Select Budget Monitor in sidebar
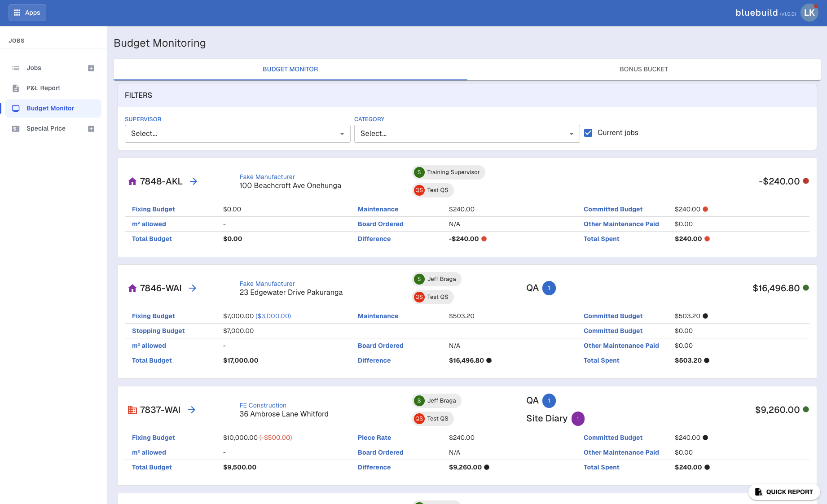 (x=53, y=108)
